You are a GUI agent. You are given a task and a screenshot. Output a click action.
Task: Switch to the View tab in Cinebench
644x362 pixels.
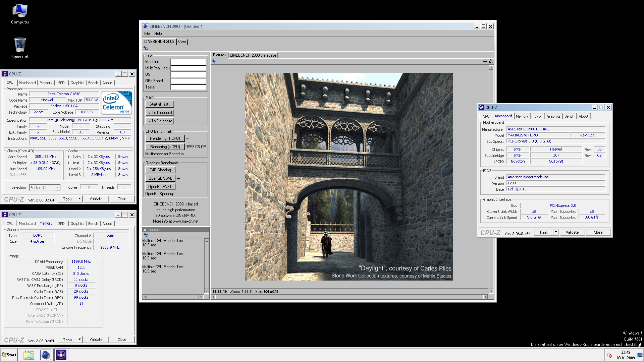coord(182,42)
